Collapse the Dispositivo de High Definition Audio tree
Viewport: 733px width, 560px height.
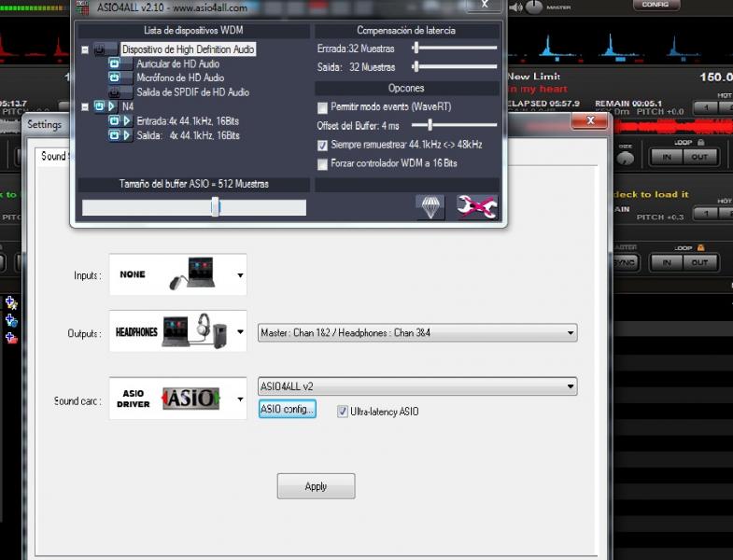point(85,49)
